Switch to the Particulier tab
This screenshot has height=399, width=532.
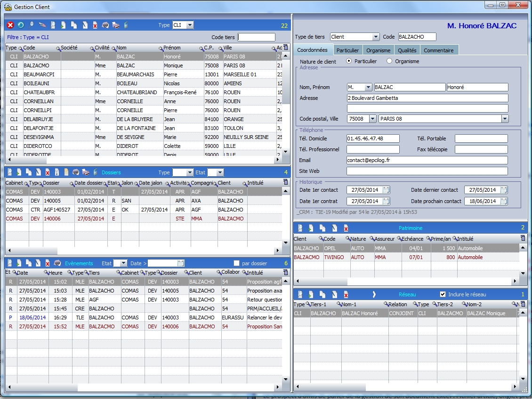pyautogui.click(x=348, y=50)
